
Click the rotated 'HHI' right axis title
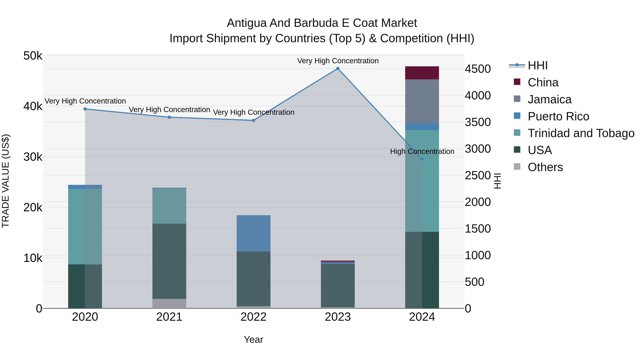[497, 181]
